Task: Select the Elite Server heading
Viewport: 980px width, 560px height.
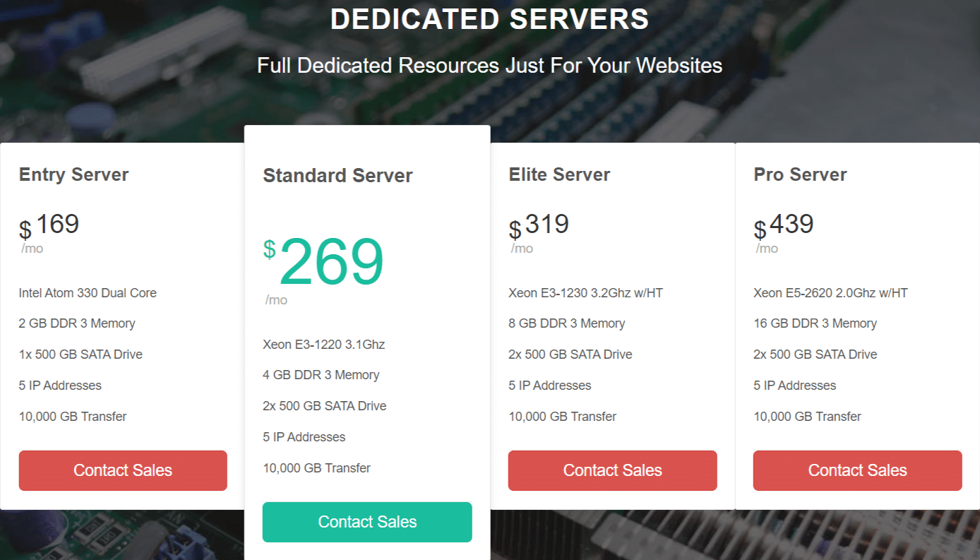Action: pos(559,174)
